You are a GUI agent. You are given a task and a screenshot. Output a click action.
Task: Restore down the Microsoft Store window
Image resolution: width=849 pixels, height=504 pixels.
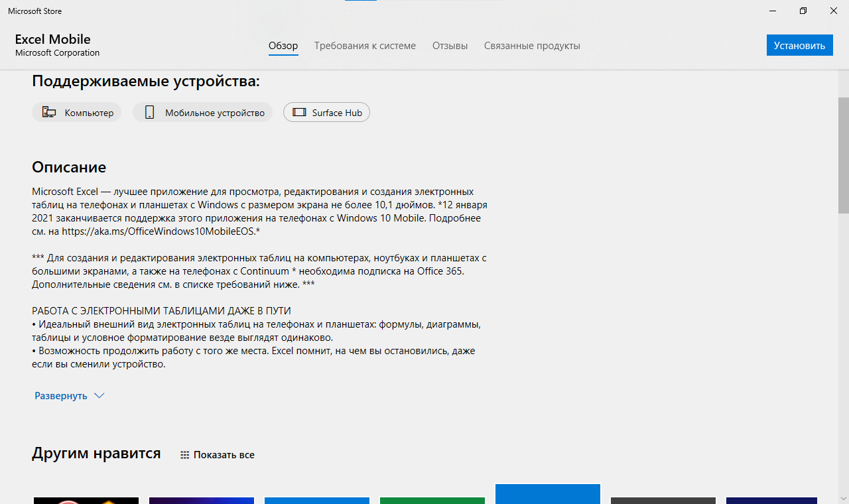tap(803, 11)
